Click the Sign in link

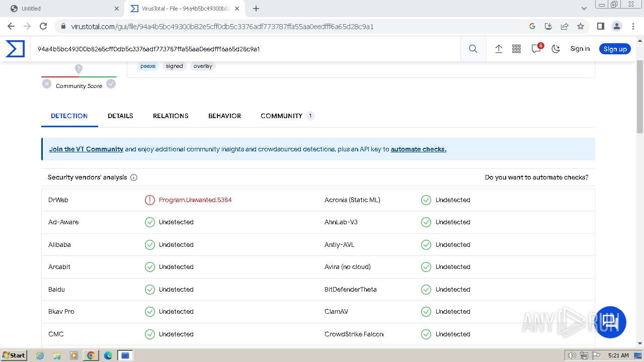click(x=580, y=49)
